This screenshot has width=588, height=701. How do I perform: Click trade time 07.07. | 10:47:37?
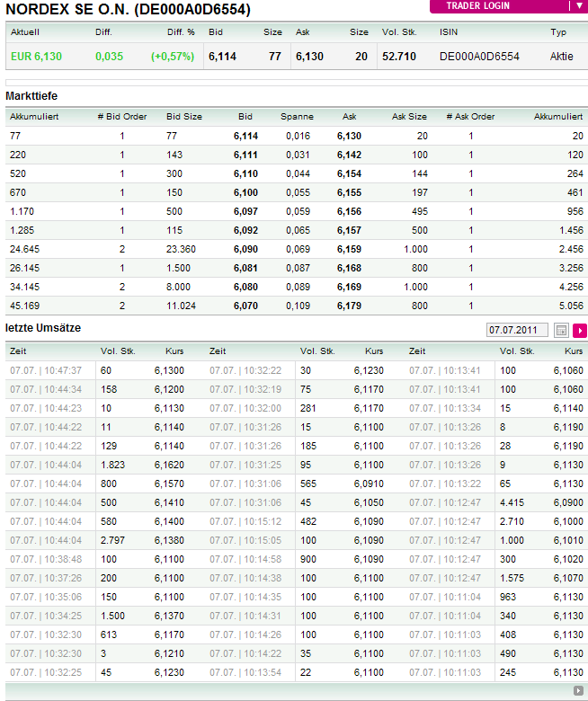point(46,370)
